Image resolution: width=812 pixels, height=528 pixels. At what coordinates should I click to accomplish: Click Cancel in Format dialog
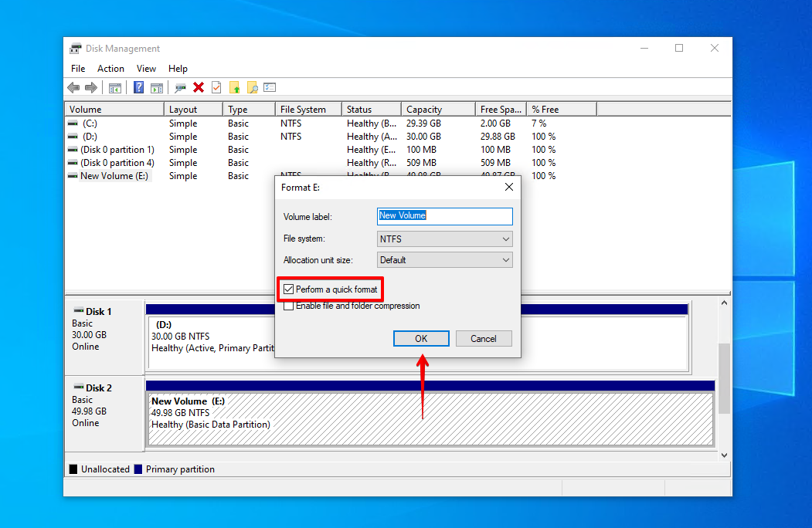pos(483,338)
